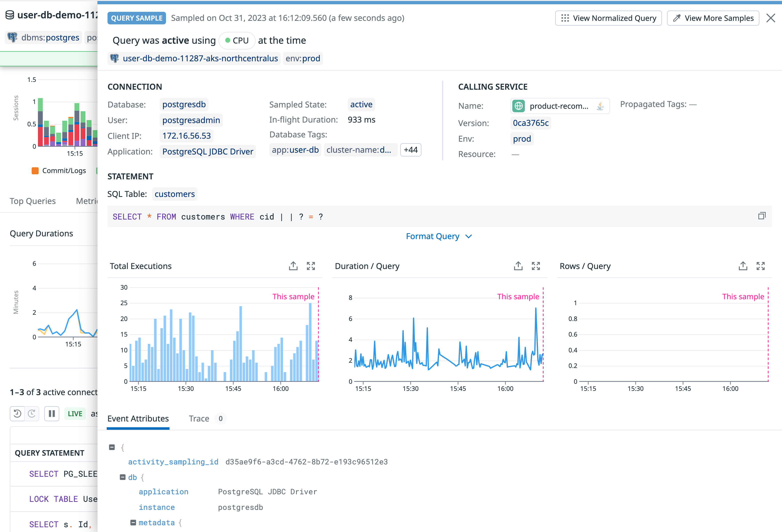This screenshot has width=782, height=532.
Task: Click View Normalized Query button
Action: pyautogui.click(x=608, y=18)
